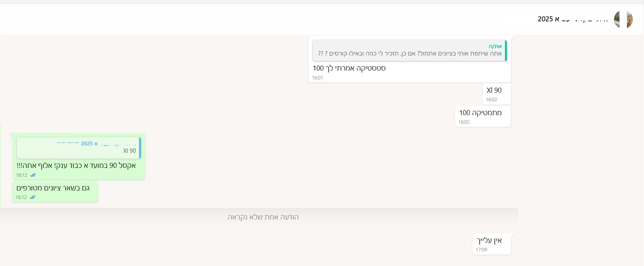Click the timestamp under the white "XI 90" message
Screen dimensions: 644x266
(491, 100)
